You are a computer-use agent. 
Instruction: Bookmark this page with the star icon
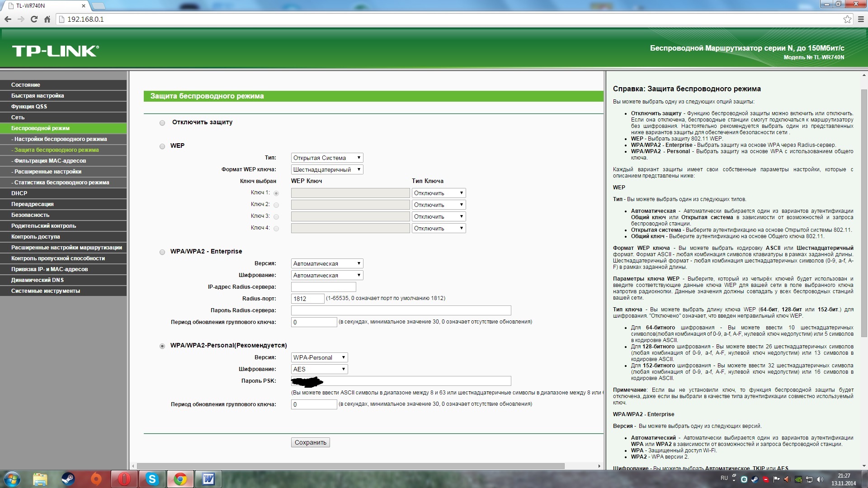847,19
